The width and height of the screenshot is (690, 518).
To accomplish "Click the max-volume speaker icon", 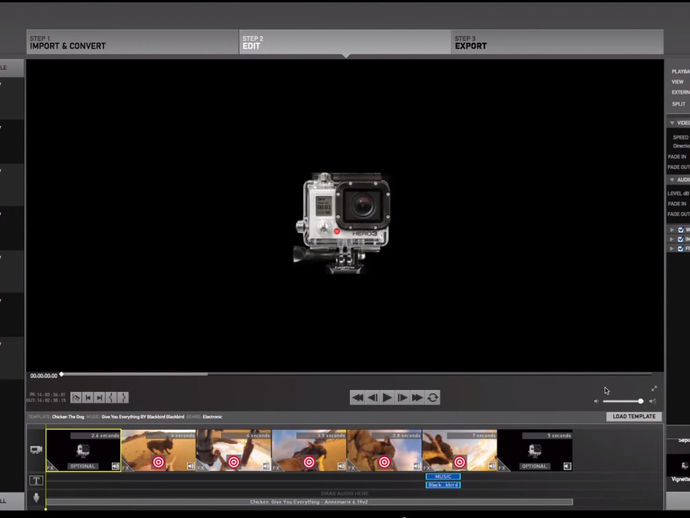I will click(653, 401).
